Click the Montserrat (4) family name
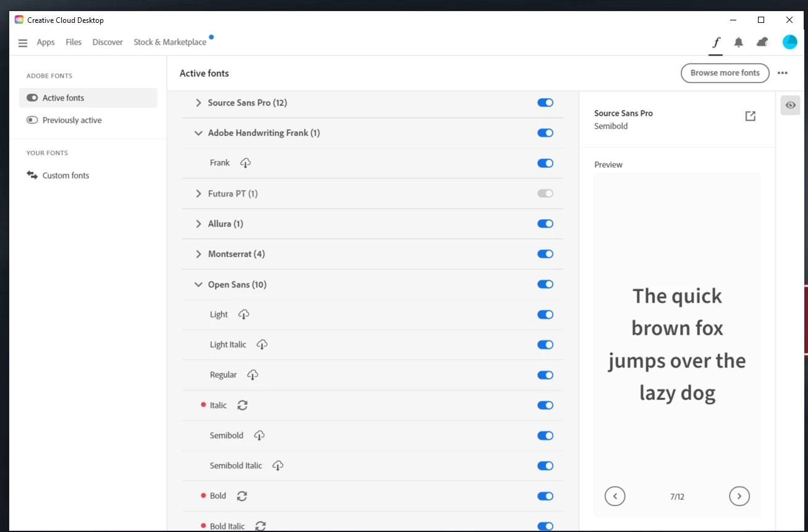 [237, 254]
